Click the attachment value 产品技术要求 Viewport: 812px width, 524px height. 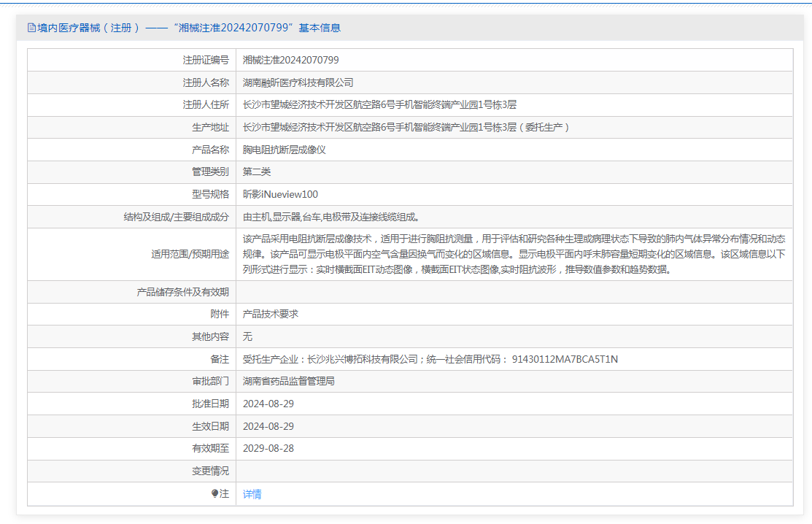point(270,314)
